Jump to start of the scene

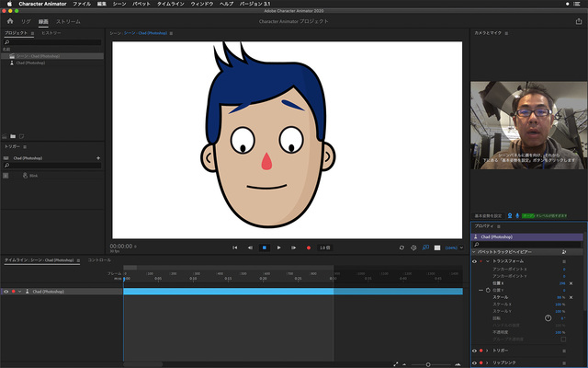click(234, 247)
